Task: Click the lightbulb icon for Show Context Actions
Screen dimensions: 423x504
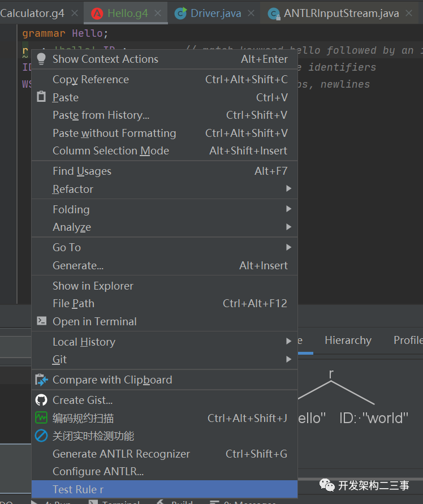Action: point(41,59)
